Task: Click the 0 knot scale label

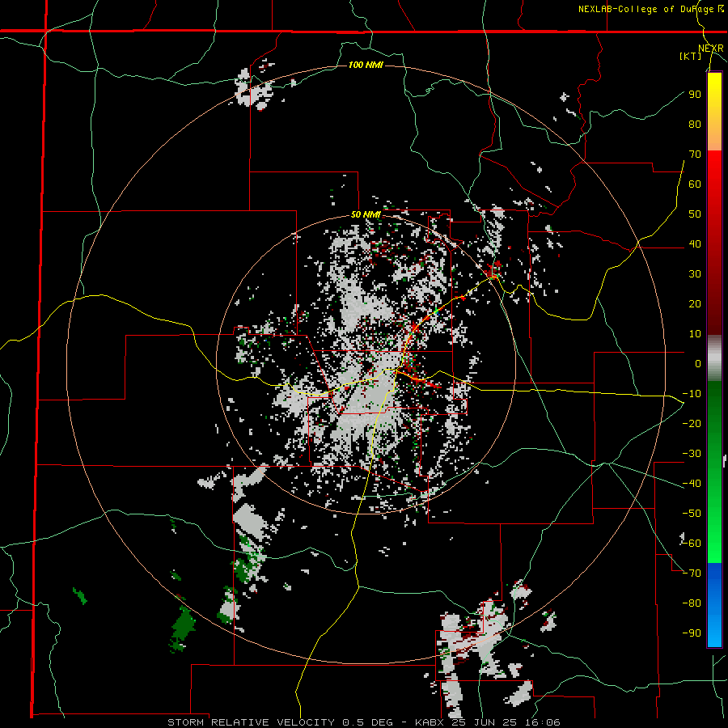Action: [x=698, y=363]
